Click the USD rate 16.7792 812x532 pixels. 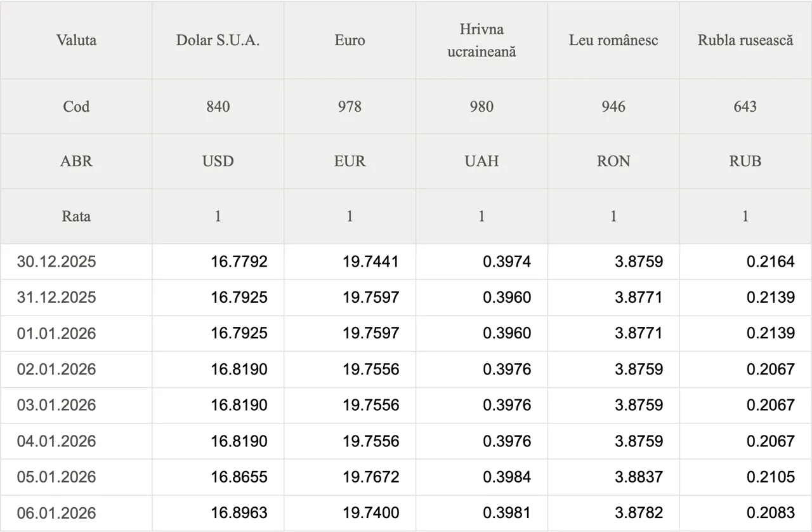click(x=239, y=262)
